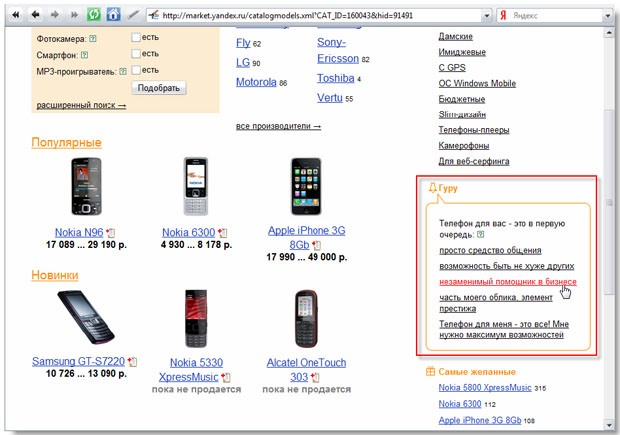Click the vertical scrollbar up arrow
This screenshot has height=435, width=620.
pos(609,33)
